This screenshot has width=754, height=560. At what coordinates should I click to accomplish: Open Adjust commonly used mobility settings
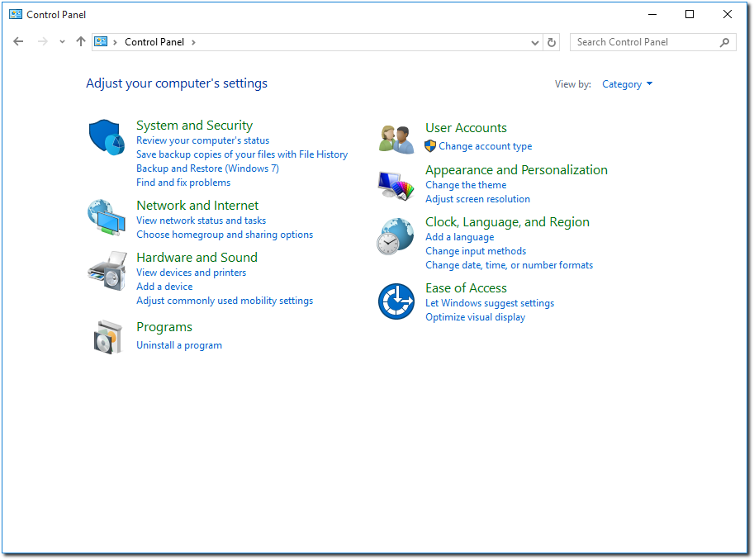[225, 300]
